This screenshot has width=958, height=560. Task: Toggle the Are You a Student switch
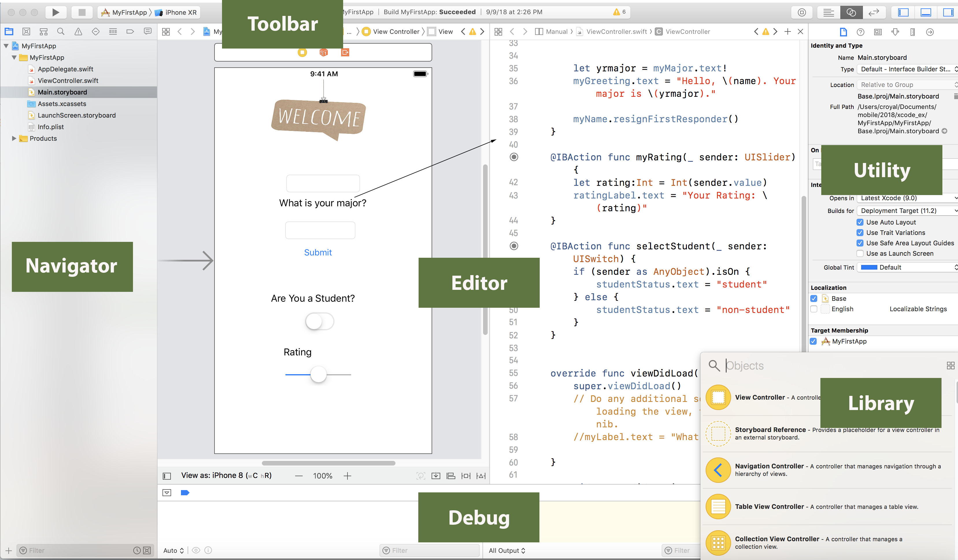click(318, 322)
